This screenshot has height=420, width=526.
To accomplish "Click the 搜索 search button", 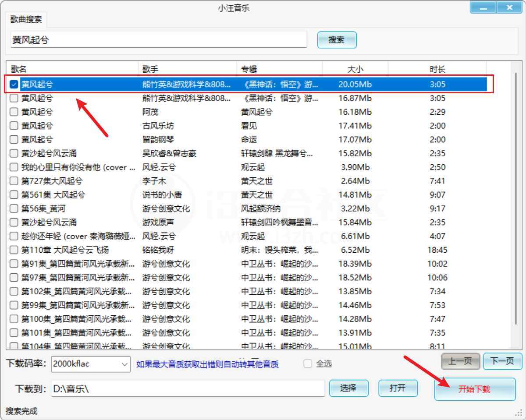I will tap(337, 39).
